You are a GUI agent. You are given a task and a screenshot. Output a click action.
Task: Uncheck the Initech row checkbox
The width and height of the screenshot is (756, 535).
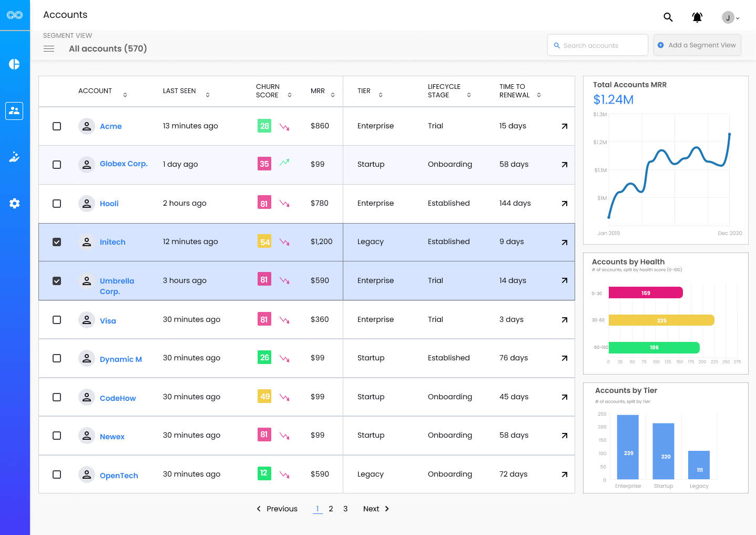pos(57,242)
